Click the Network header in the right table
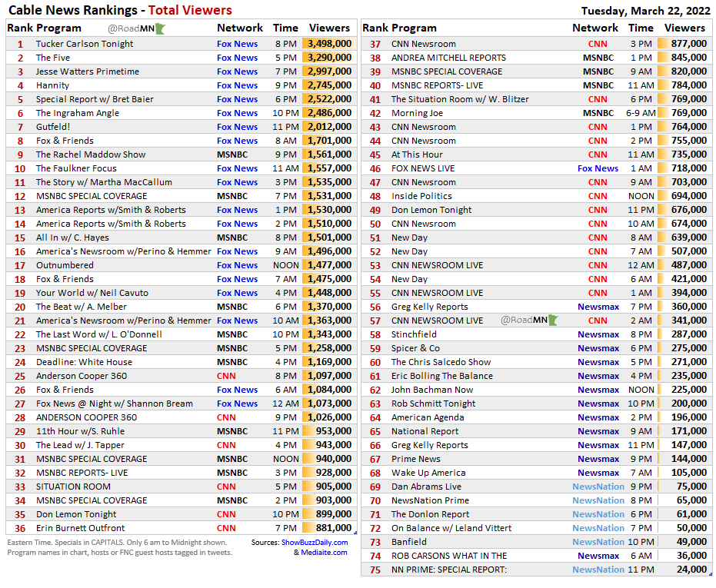Screen dimensions: 716x588 pos(595,28)
